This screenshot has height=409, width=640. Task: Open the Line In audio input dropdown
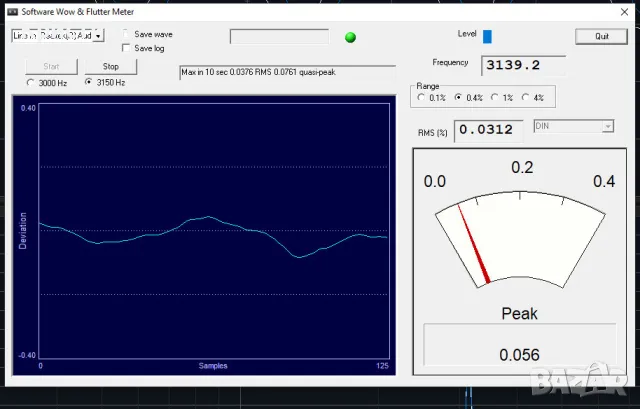[99, 35]
